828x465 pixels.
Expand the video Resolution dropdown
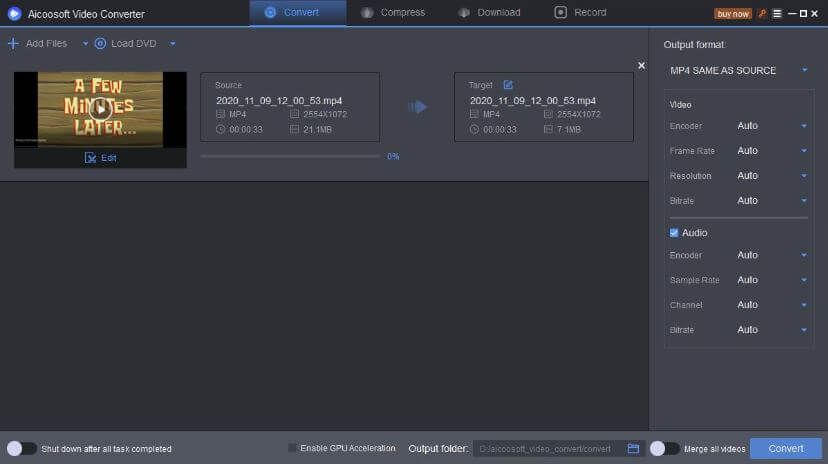coord(771,176)
